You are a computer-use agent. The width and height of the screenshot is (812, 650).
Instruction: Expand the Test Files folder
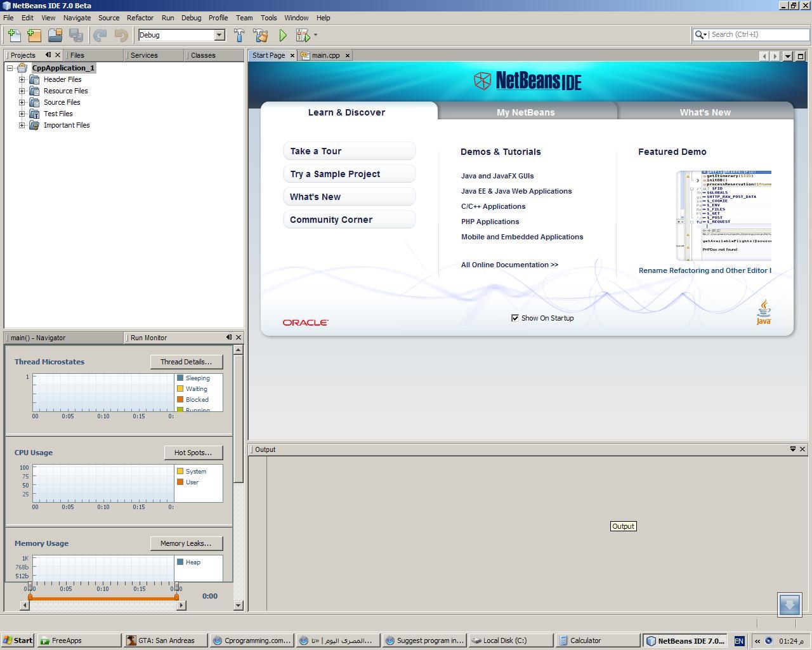point(22,114)
